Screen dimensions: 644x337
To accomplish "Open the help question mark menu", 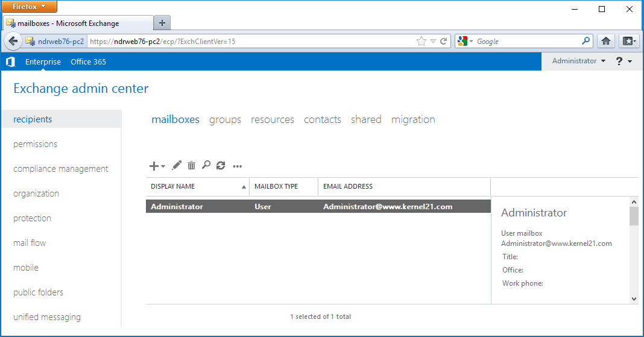I will tap(623, 61).
